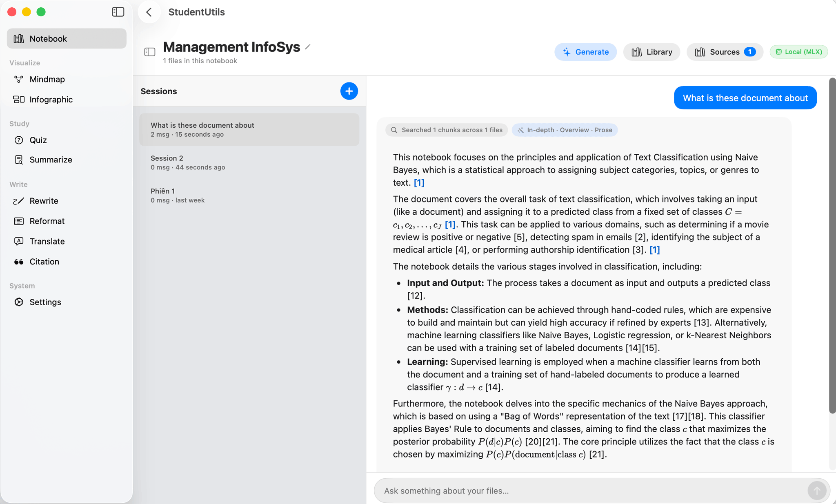Open the Phiên 1 session
This screenshot has height=504, width=836.
[x=249, y=195]
